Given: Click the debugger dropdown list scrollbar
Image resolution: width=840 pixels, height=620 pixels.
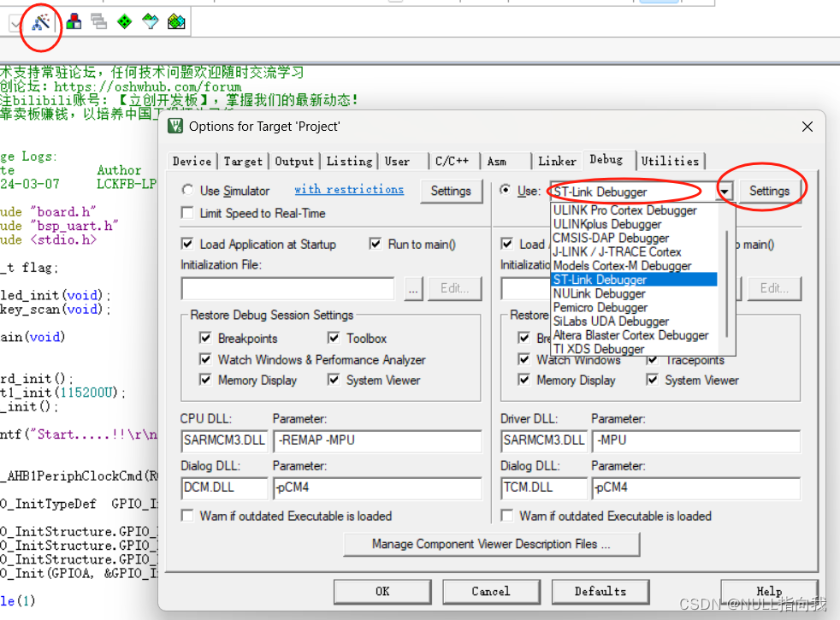Looking at the screenshot, I should (x=727, y=284).
